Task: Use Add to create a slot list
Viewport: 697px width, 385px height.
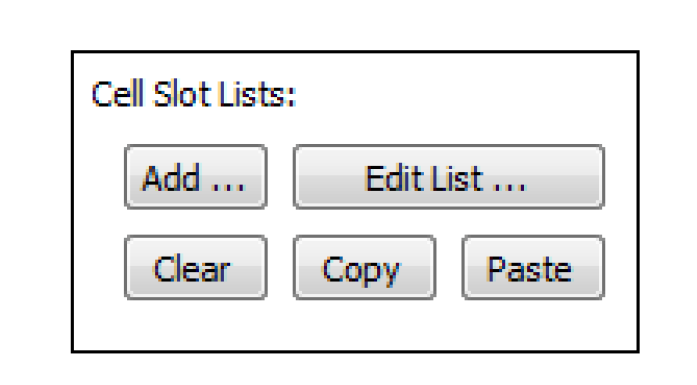Action: (196, 177)
